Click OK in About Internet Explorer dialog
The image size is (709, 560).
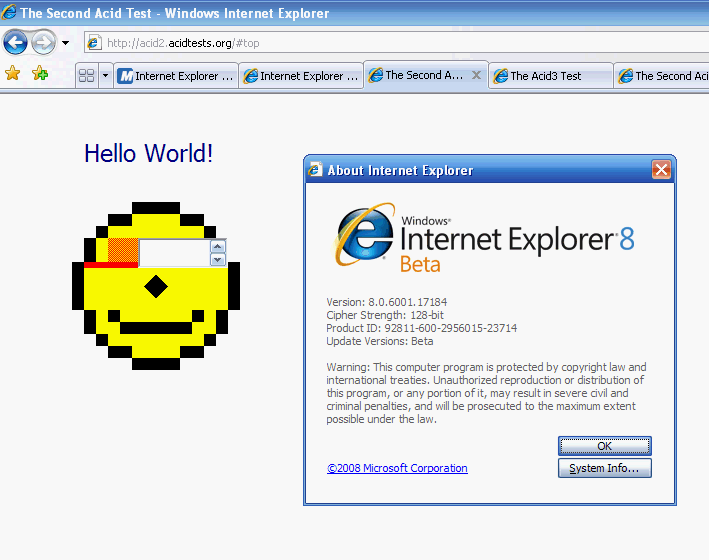[605, 446]
